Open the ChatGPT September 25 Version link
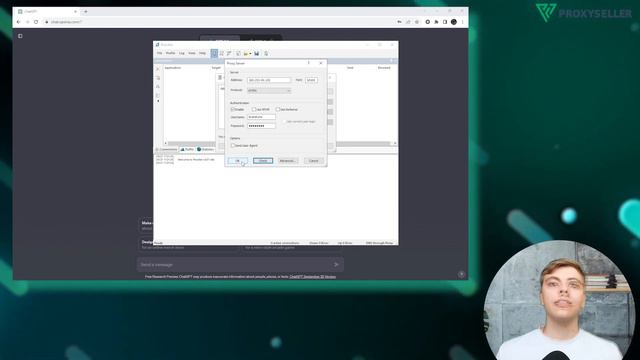The image size is (640, 360). pos(313,277)
